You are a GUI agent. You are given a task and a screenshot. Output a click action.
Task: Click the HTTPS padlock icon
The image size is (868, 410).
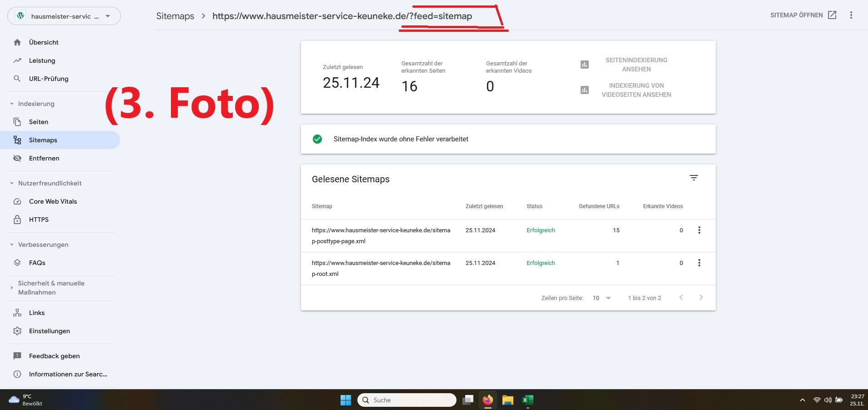click(x=17, y=220)
